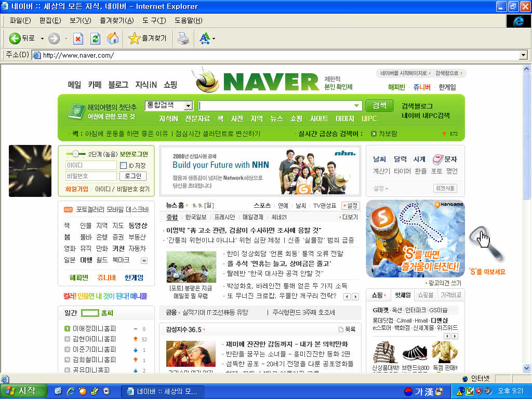Viewport: 532px width, 399px height.
Task: Click the 비밀번호 input field
Action: coord(91,176)
